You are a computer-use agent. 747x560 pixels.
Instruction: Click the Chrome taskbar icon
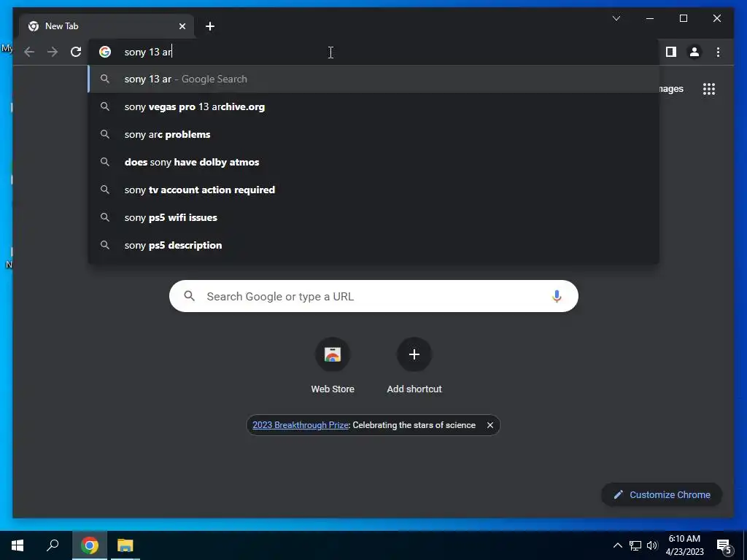90,545
